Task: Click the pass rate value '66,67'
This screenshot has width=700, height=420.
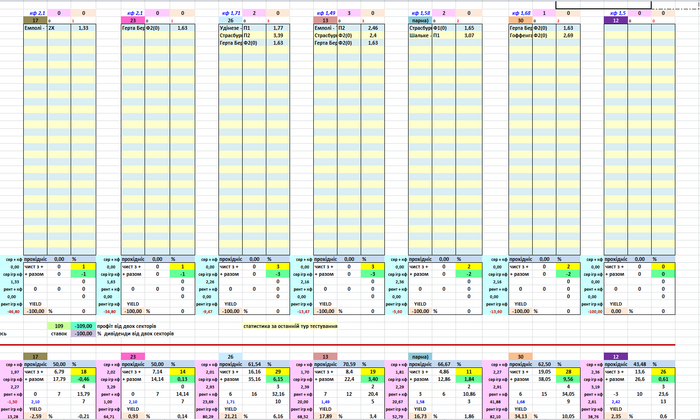Action: tap(444, 364)
